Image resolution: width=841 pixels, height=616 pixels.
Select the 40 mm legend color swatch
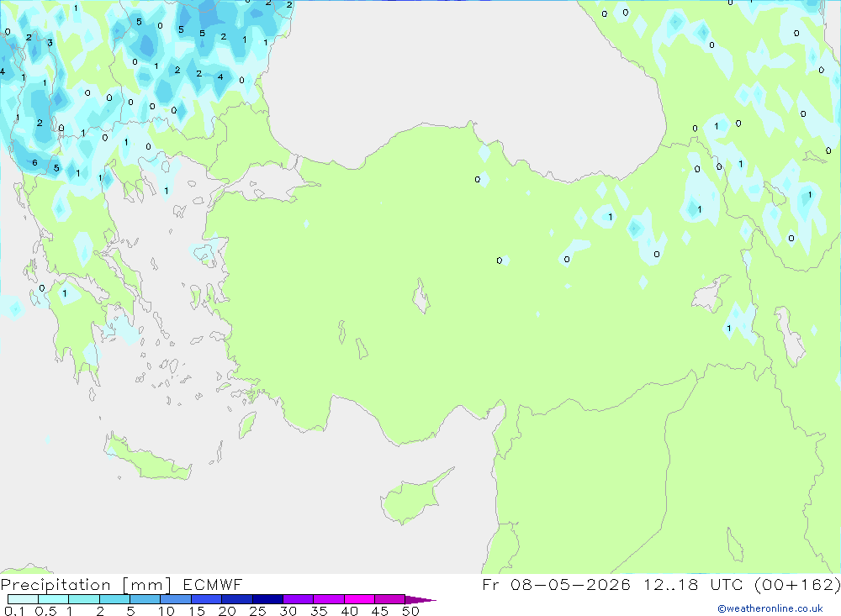pyautogui.click(x=359, y=599)
